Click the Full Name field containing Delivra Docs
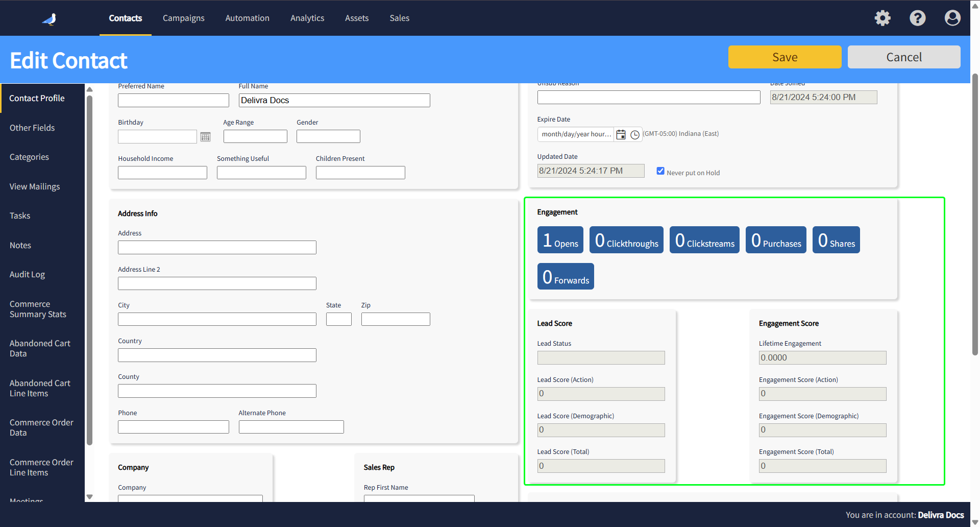Viewport: 980px width, 527px height. tap(334, 100)
